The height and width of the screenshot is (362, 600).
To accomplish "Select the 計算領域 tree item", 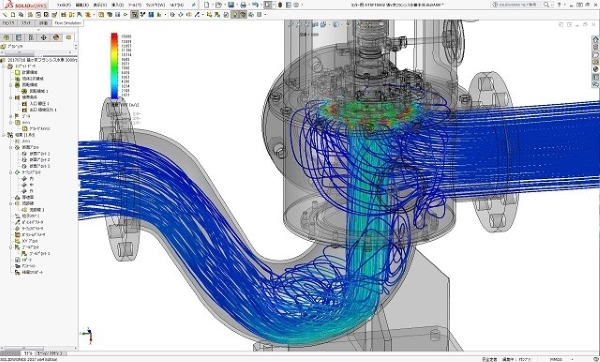I will click(29, 72).
